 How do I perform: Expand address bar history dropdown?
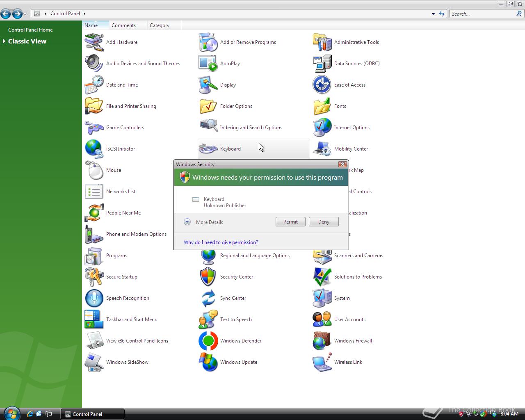pos(433,14)
